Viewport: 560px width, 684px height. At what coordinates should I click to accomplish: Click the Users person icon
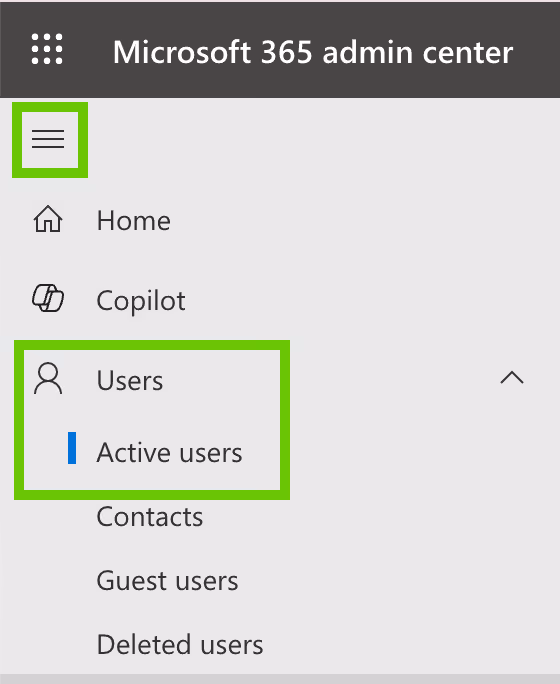coord(48,379)
